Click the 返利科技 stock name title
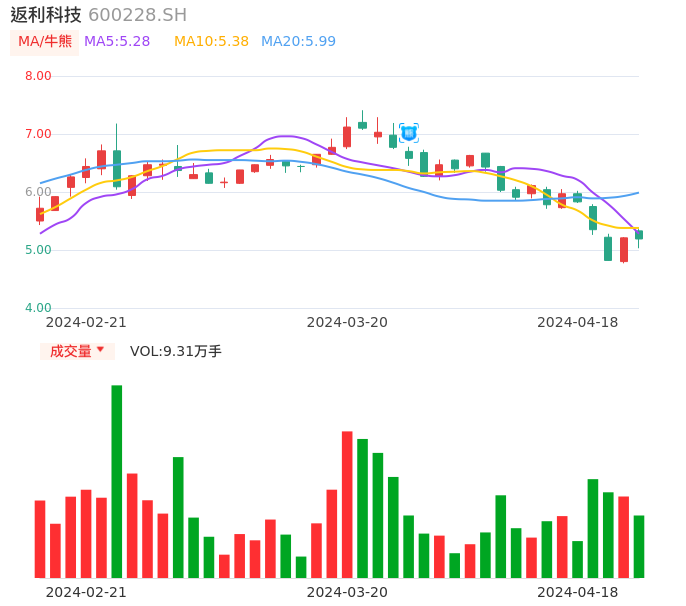The width and height of the screenshot is (686, 606). [x=46, y=15]
